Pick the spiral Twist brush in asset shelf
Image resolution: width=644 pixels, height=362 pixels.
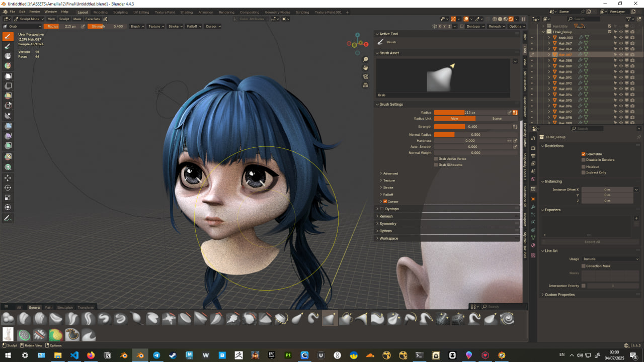507,318
